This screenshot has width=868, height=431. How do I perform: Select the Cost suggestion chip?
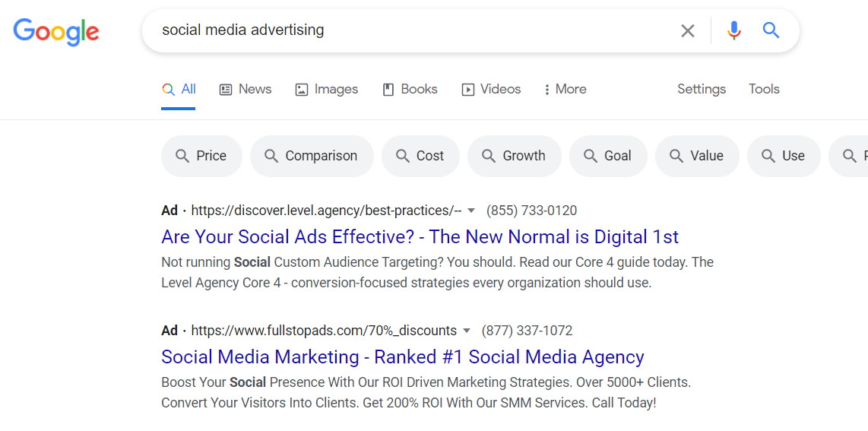(x=421, y=156)
